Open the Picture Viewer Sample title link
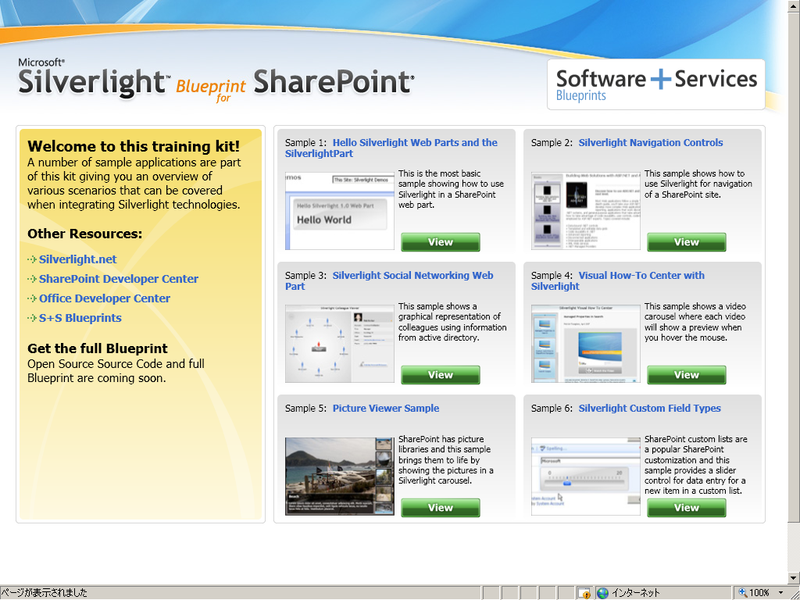The image size is (800, 600). pyautogui.click(x=386, y=408)
